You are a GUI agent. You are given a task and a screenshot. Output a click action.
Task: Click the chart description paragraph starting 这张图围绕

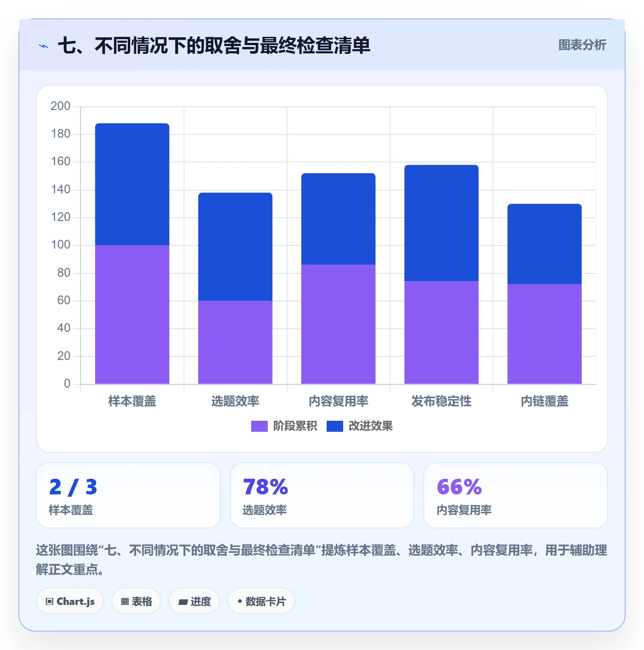coord(322,560)
